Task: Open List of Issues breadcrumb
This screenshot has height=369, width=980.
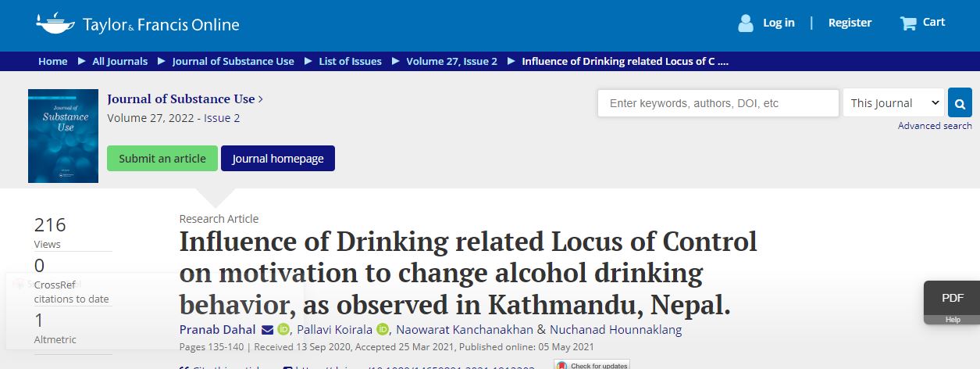Action: [x=351, y=61]
